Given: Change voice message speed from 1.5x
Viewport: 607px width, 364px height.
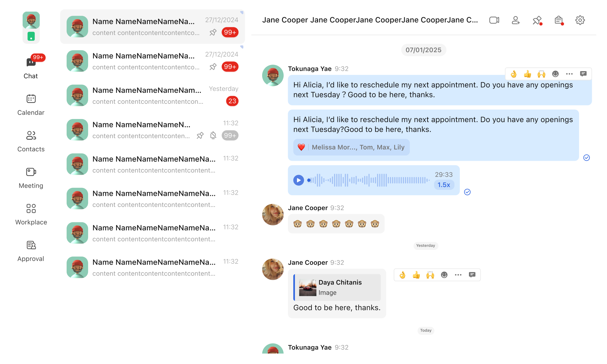Looking at the screenshot, I should [x=444, y=185].
